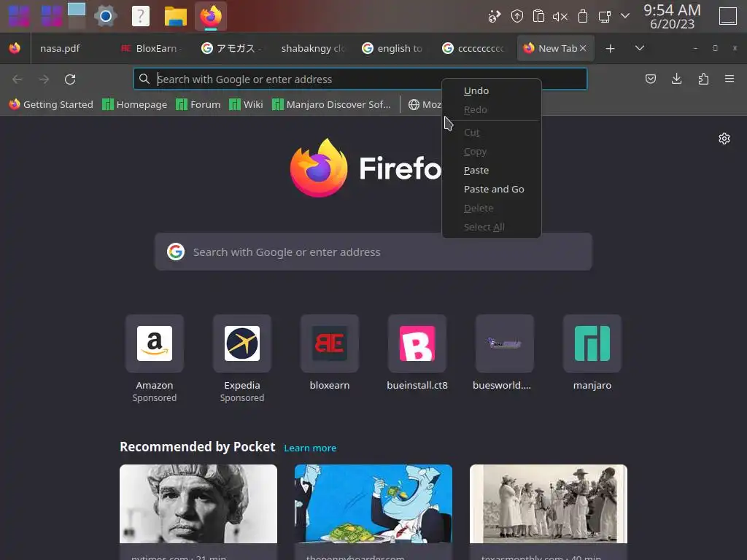Open the Forum bookmark
Image resolution: width=747 pixels, height=560 pixels.
(198, 104)
